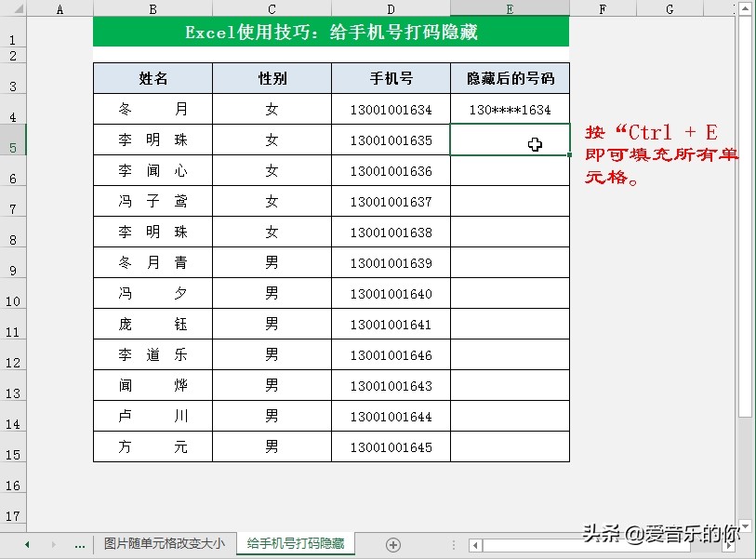Click the vertical scrollbar up arrow
The height and width of the screenshot is (559, 756).
coord(746,10)
